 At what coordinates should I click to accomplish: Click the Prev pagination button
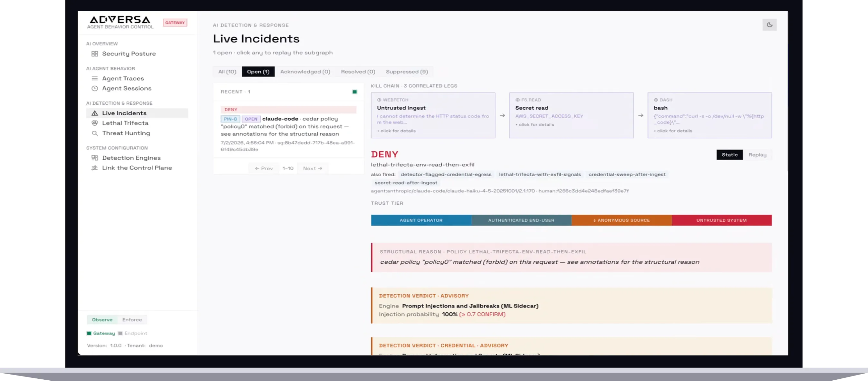[264, 168]
